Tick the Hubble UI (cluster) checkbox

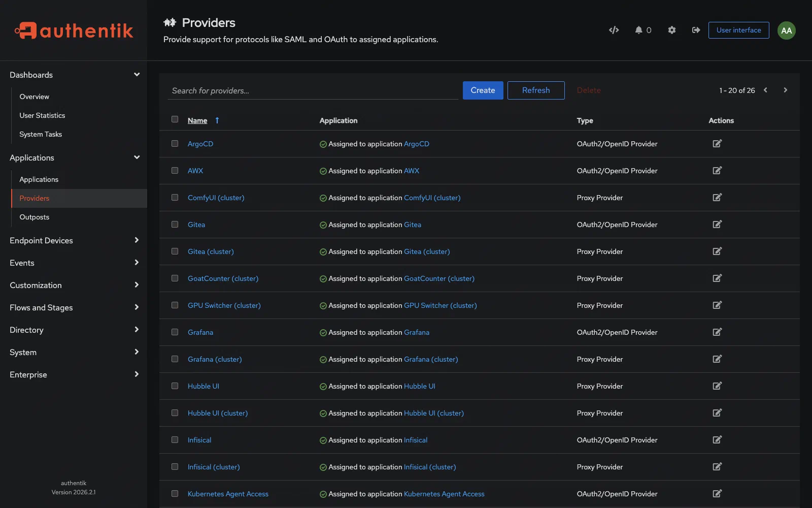[x=175, y=413]
